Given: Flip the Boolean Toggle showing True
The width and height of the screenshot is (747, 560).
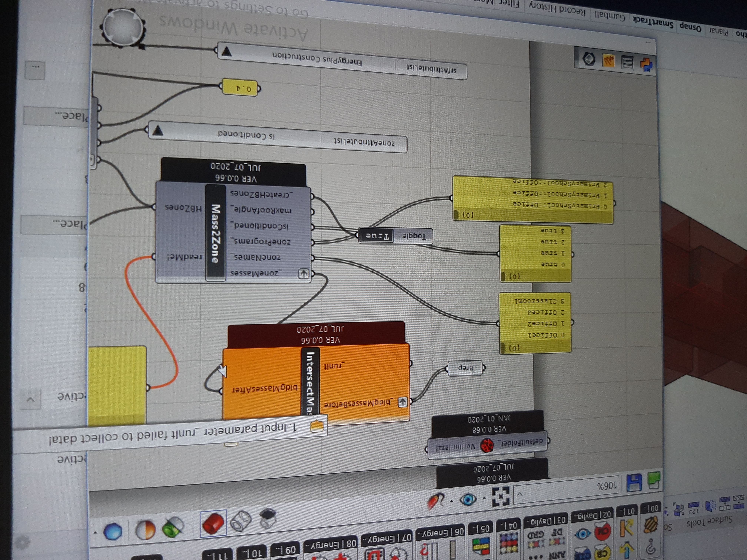Looking at the screenshot, I should click(376, 235).
